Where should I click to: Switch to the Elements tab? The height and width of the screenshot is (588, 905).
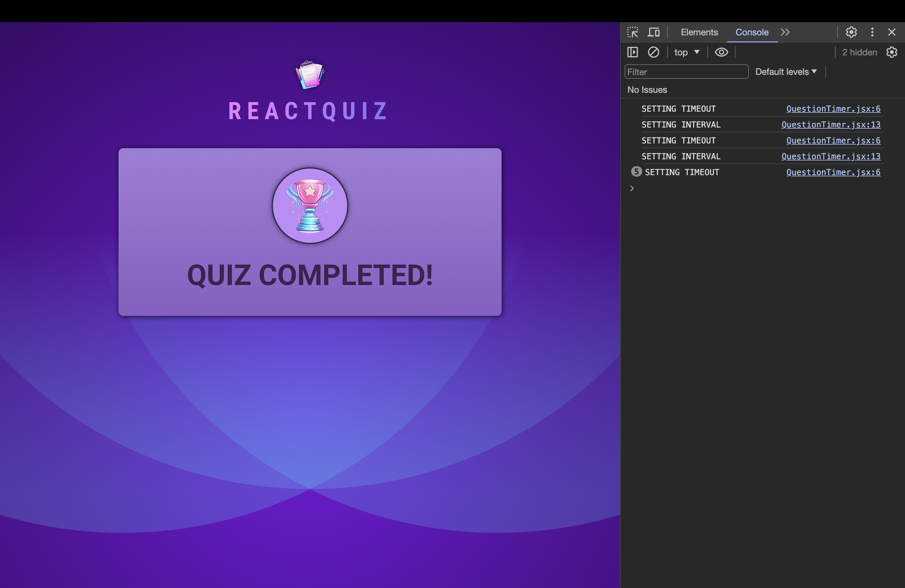click(699, 32)
